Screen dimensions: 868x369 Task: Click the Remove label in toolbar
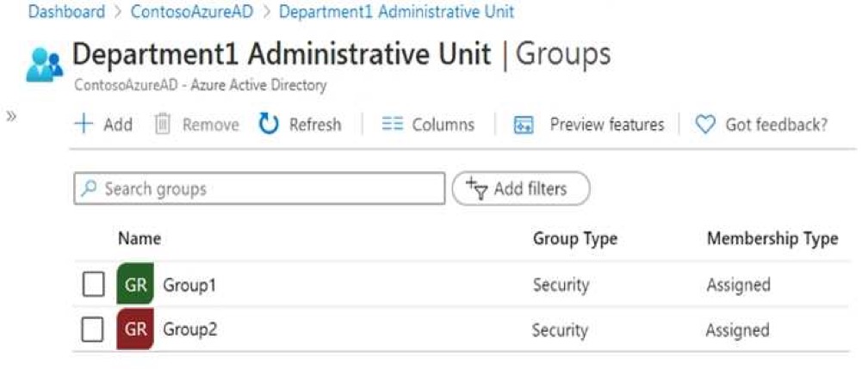(x=210, y=125)
